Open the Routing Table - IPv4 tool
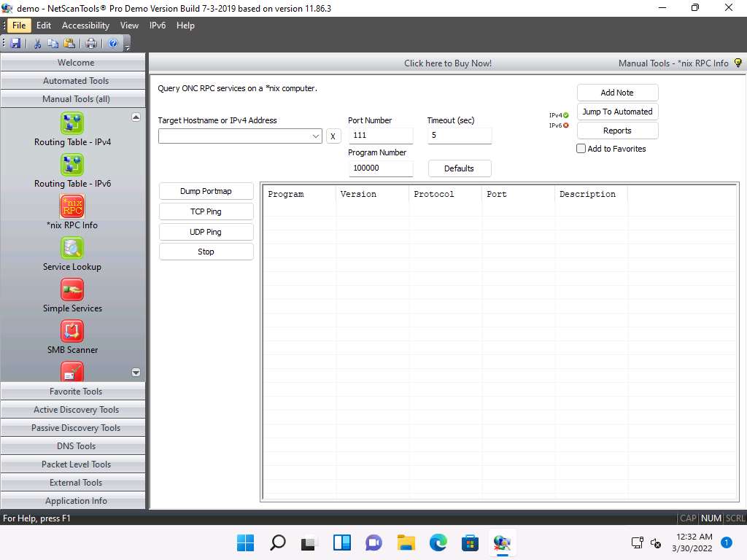Image resolution: width=747 pixels, height=560 pixels. point(72,124)
